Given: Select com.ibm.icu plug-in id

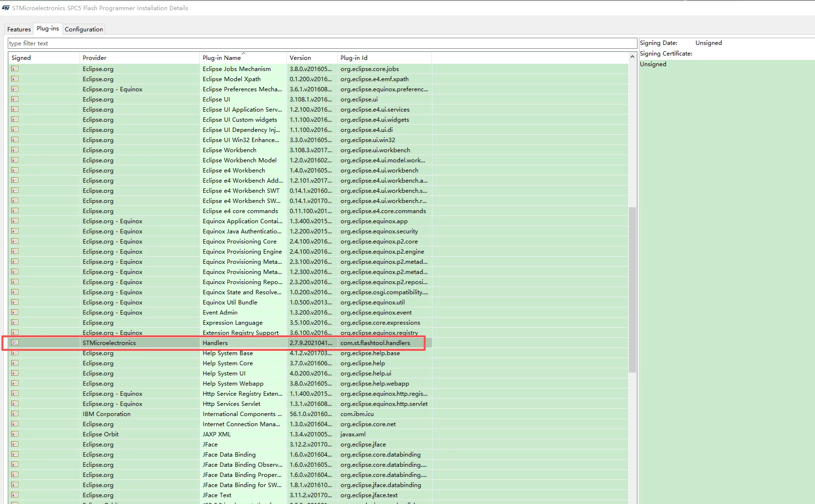Looking at the screenshot, I should click(x=357, y=414).
